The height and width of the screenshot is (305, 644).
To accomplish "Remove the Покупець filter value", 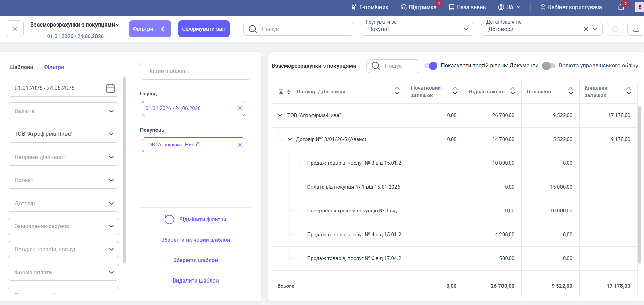I will [x=240, y=145].
